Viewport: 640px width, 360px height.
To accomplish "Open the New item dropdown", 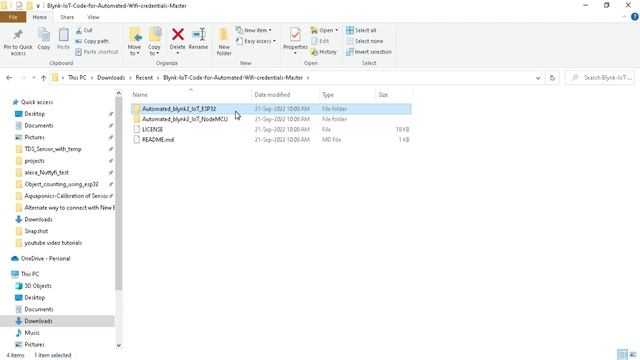I will (x=253, y=30).
